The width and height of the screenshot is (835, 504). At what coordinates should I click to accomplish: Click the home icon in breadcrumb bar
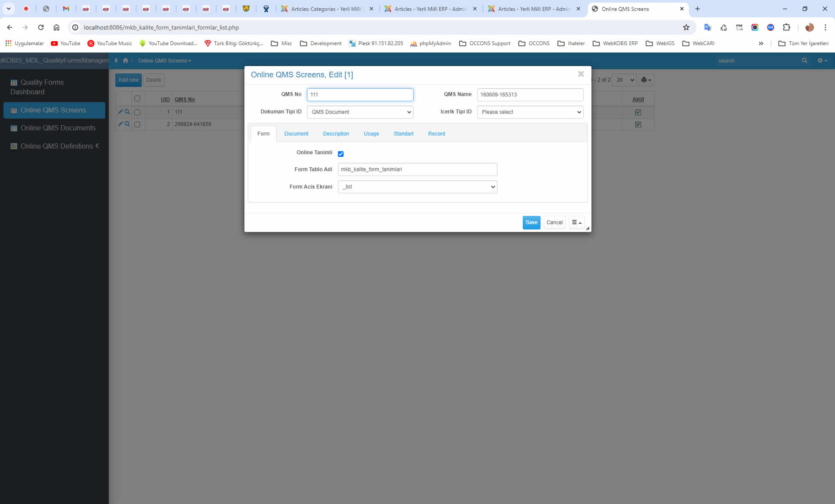[126, 60]
